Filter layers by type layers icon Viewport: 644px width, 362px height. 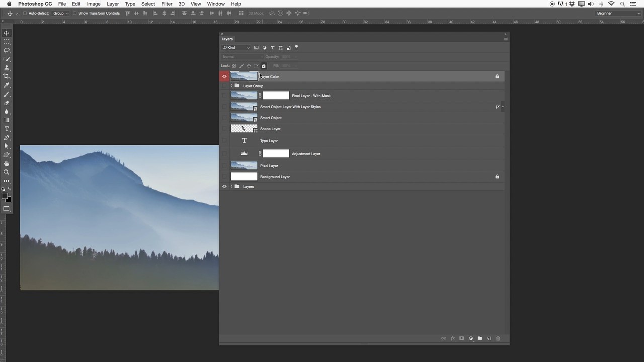pos(272,48)
